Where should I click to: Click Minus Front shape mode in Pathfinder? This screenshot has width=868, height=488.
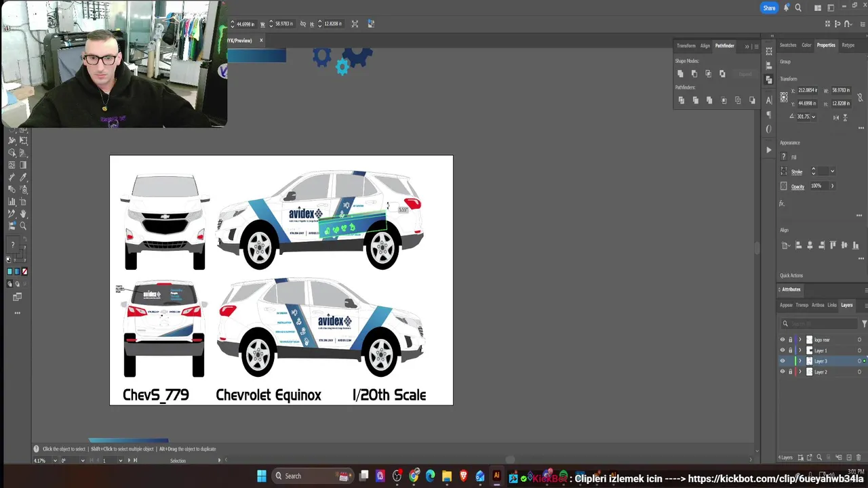(x=694, y=73)
